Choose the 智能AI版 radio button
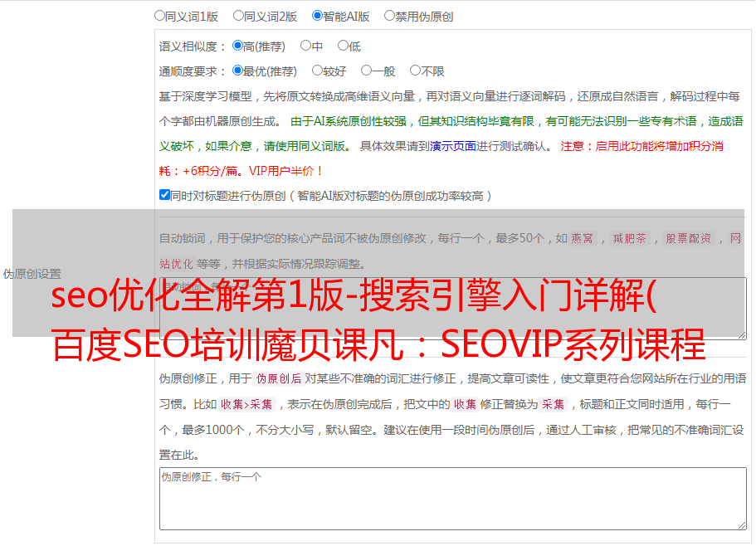This screenshot has height=546, width=756. (317, 16)
